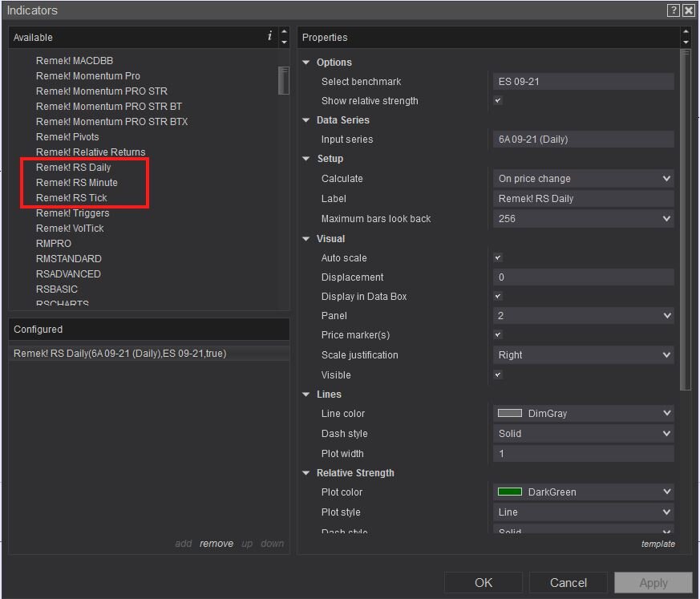Click the Cancel button

[x=568, y=582]
